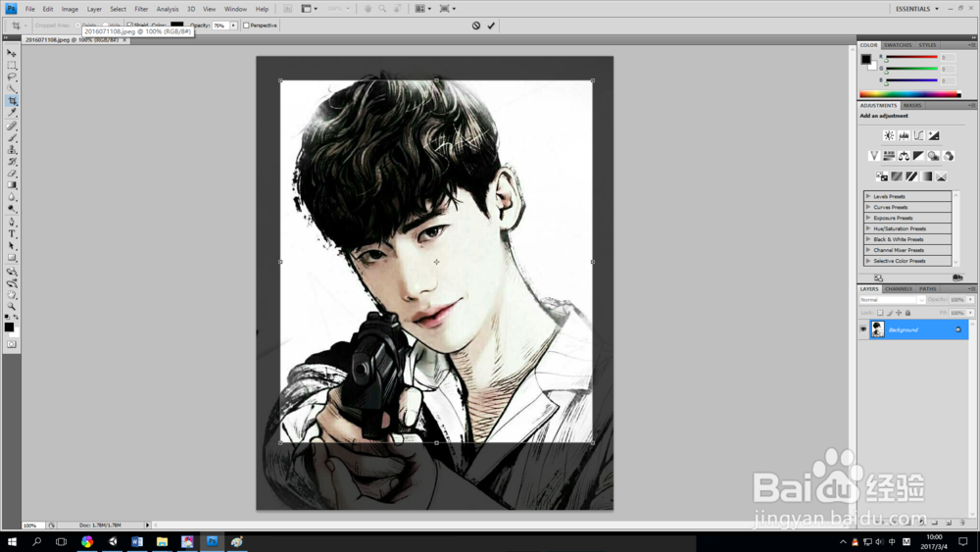Add a Vibrance adjustment
This screenshot has width=980, height=552.
point(874,156)
